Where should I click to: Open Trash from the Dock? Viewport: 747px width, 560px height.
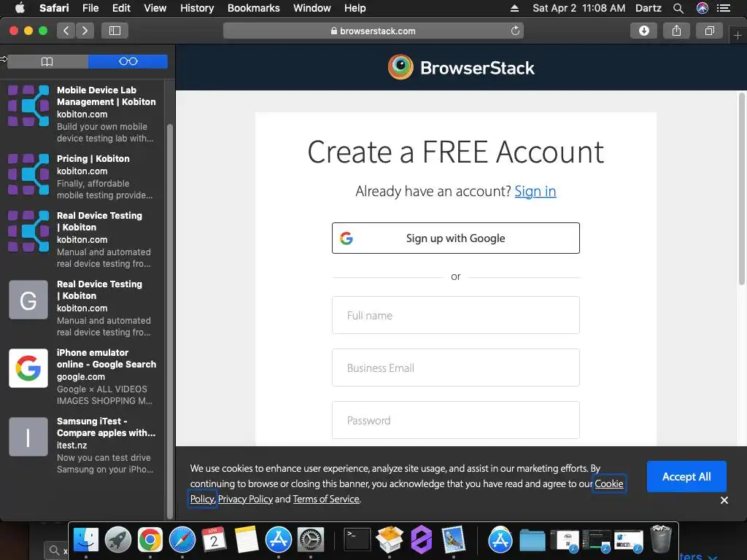coord(661,540)
